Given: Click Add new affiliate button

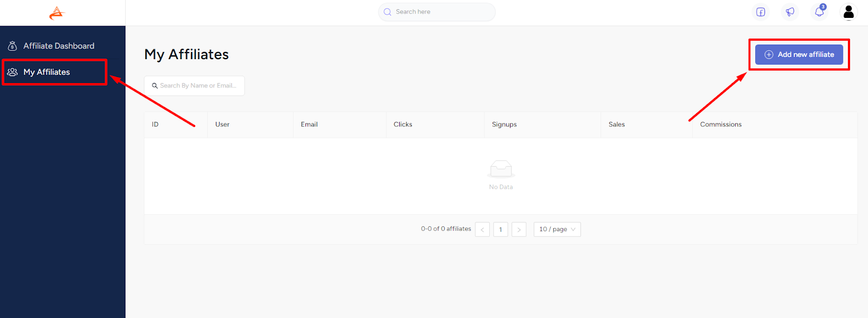Looking at the screenshot, I should coord(799,55).
